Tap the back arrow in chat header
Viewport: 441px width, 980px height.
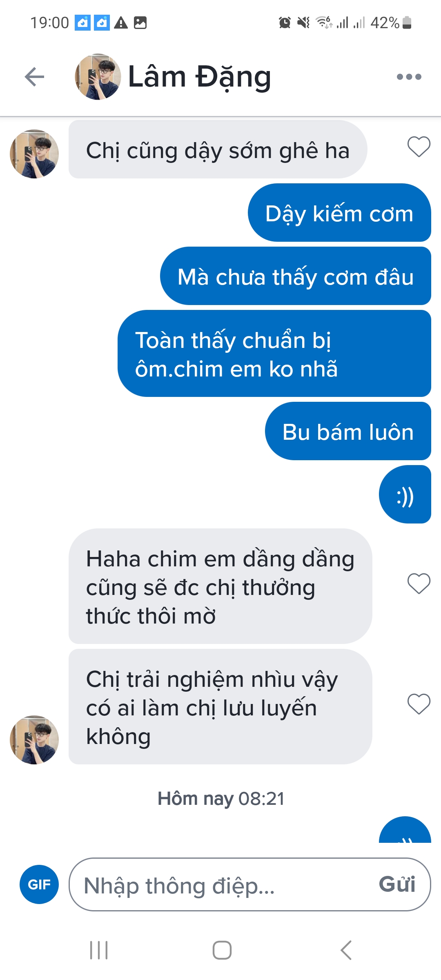point(34,77)
